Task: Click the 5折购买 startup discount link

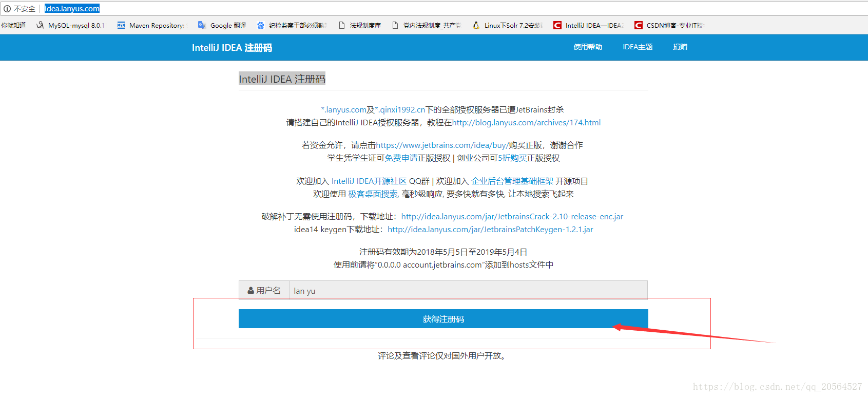Action: coord(512,158)
